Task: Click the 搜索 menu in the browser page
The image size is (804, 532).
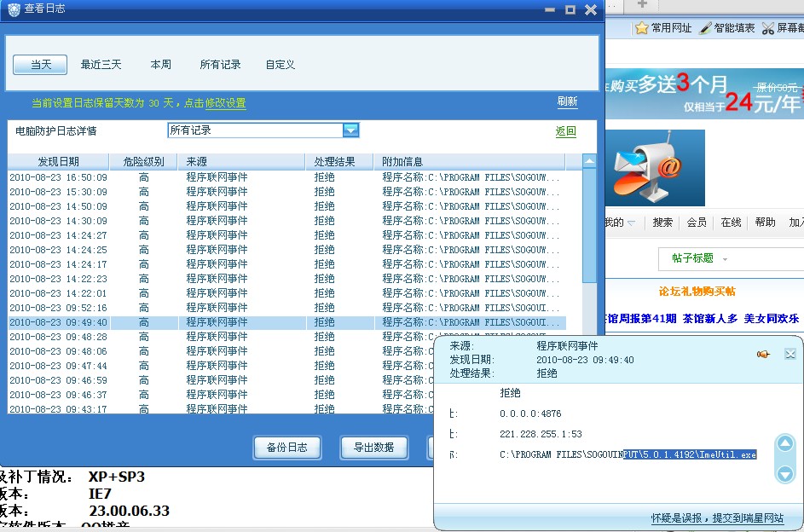Action: coord(662,223)
